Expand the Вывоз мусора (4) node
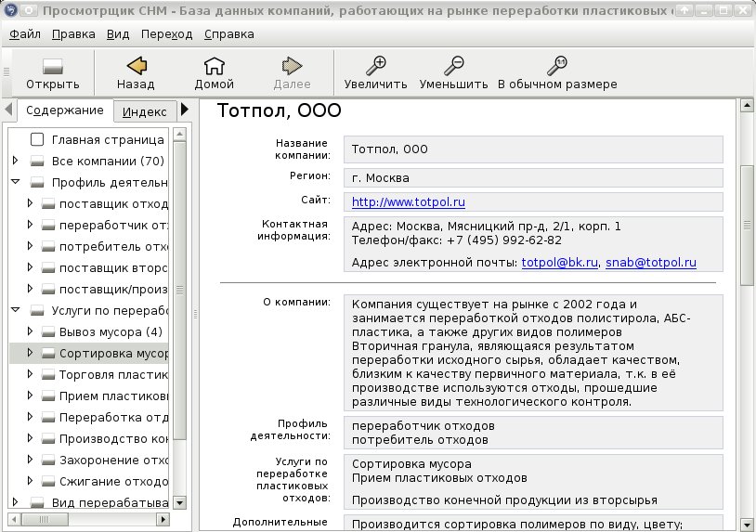The height and width of the screenshot is (532, 756). pos(30,331)
